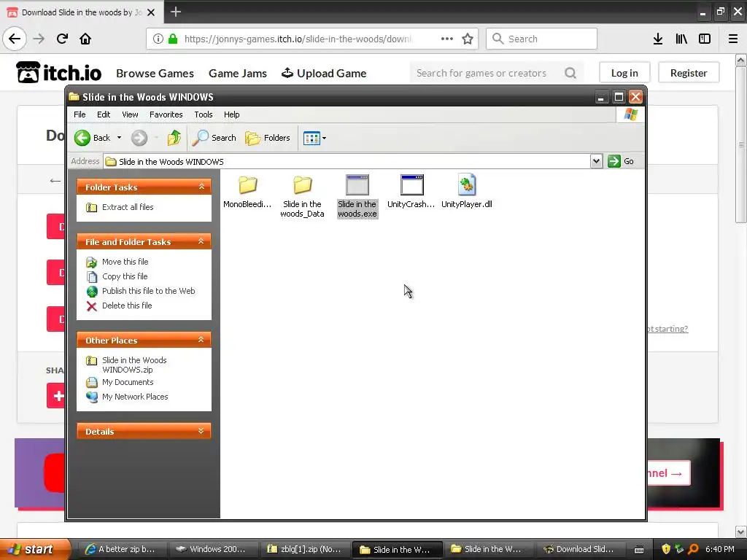Viewport: 747px width, 560px height.
Task: Go back using the green Back arrow
Action: (x=82, y=138)
